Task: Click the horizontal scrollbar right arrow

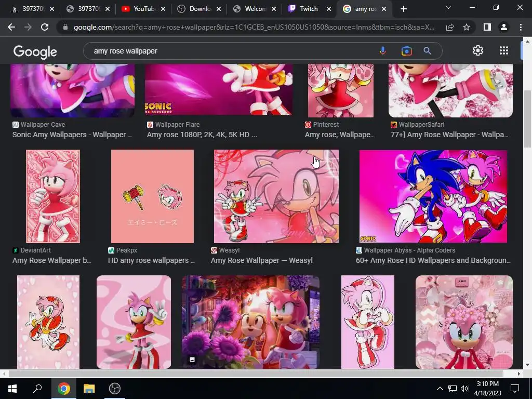Action: click(519, 374)
